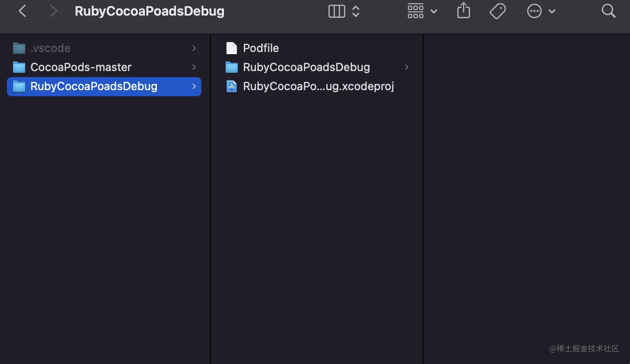The width and height of the screenshot is (630, 364).
Task: Click the RubyCocoaPoadsDebug window title
Action: click(x=149, y=11)
